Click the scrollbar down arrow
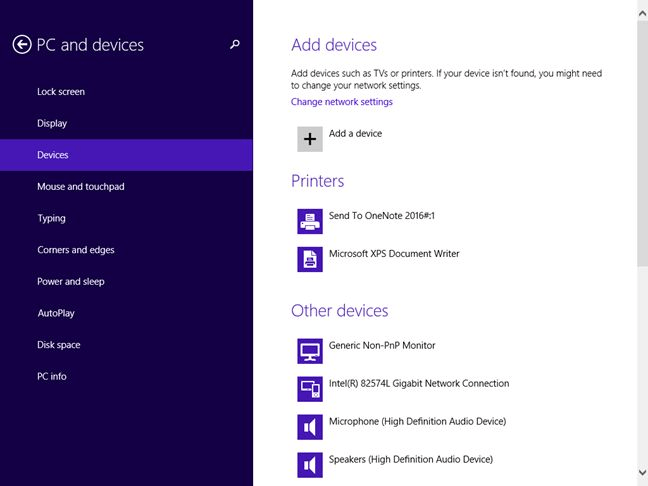This screenshot has width=648, height=486. [643, 472]
